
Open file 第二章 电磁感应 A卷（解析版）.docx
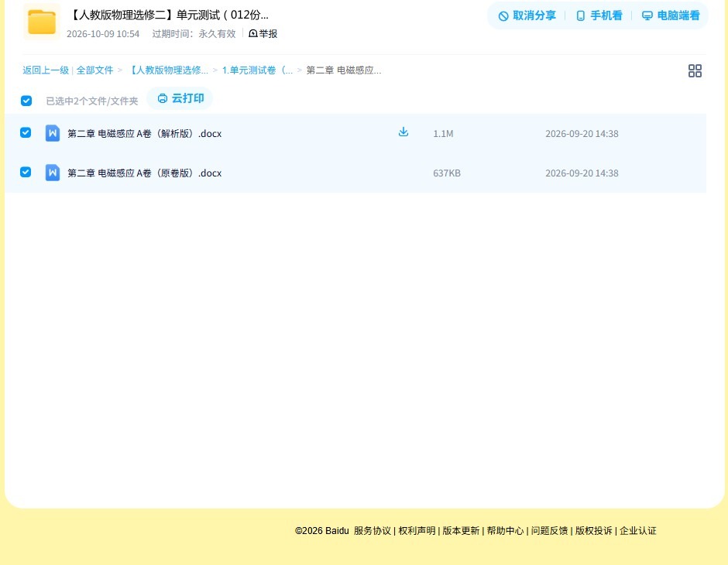[144, 134]
